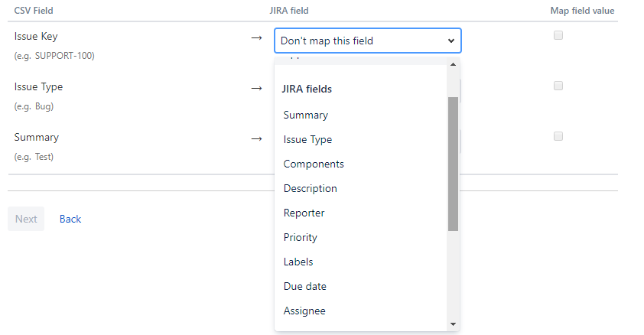Click the 'JIRA fields' group header
Viewport: 644px width, 335px height.
307,89
